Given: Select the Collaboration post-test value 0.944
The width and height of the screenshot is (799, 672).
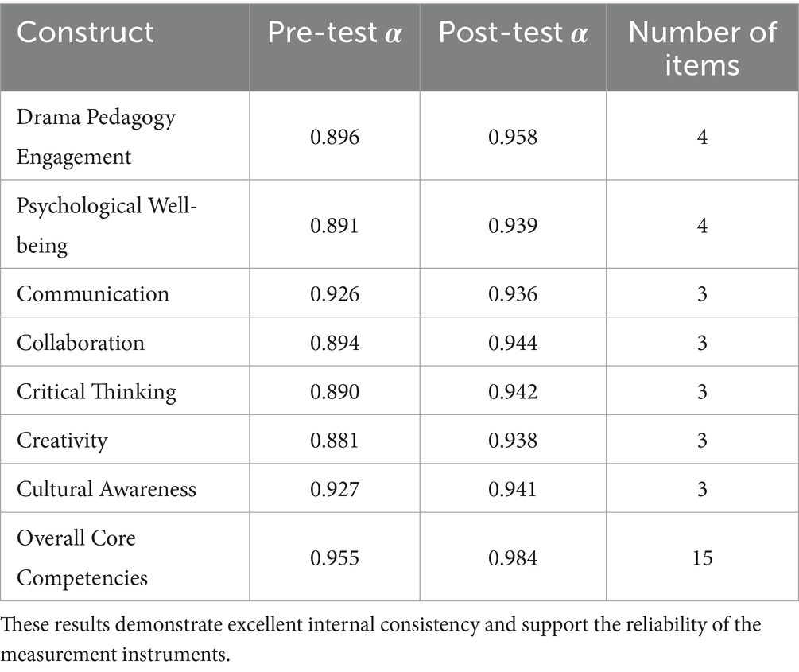Looking at the screenshot, I should coord(513,343).
